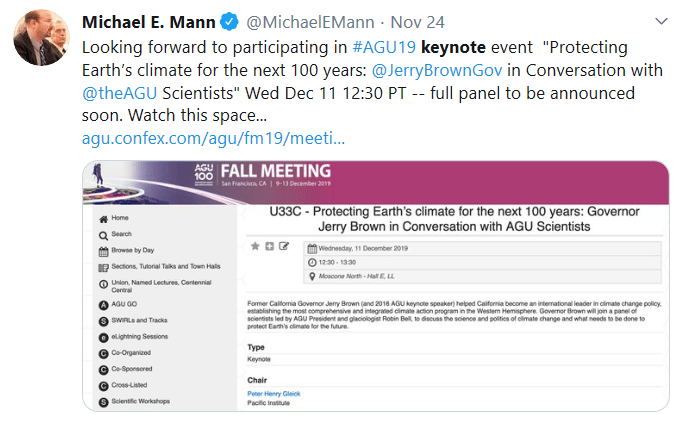The width and height of the screenshot is (681, 425).
Task: Click the plus add-to-schedule icon
Action: click(270, 245)
